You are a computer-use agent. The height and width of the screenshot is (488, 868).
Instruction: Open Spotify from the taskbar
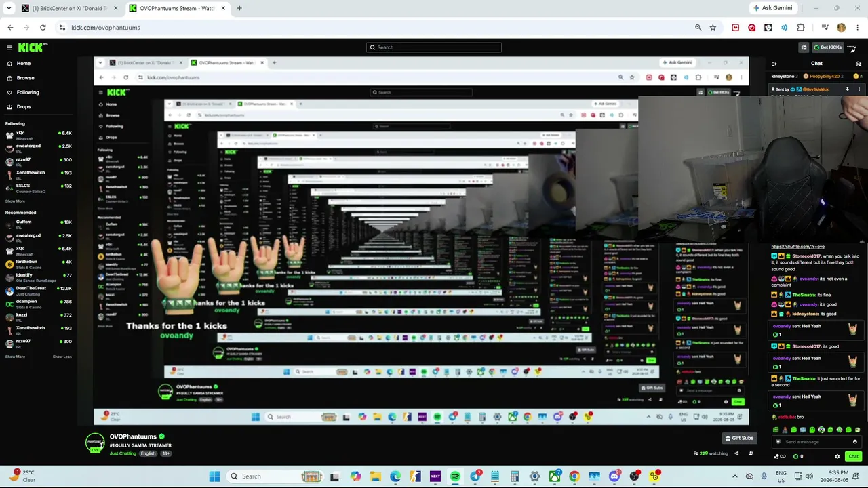pos(455,476)
